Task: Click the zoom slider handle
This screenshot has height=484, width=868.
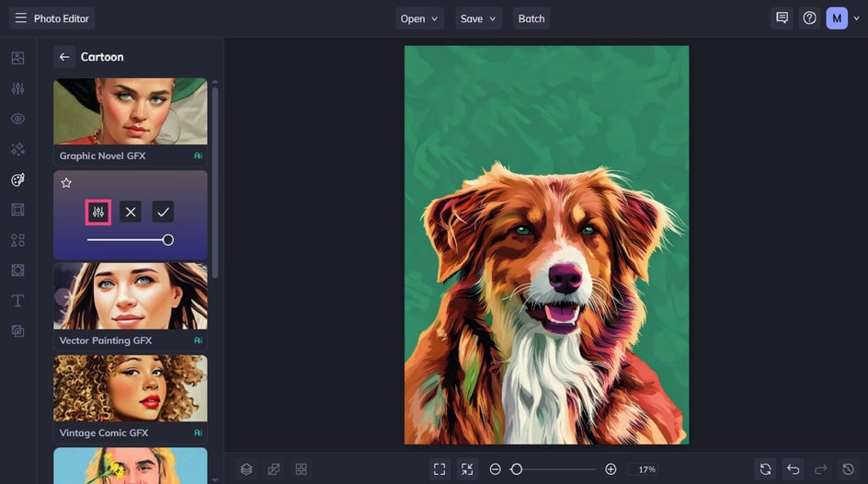Action: (517, 469)
